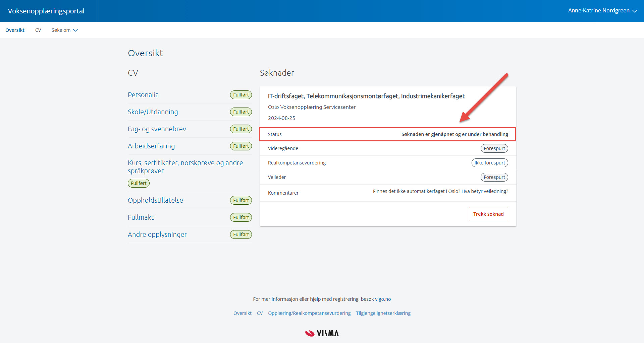Go to the Oversikt tab in navigation bar
This screenshot has width=644, height=343.
[x=15, y=30]
